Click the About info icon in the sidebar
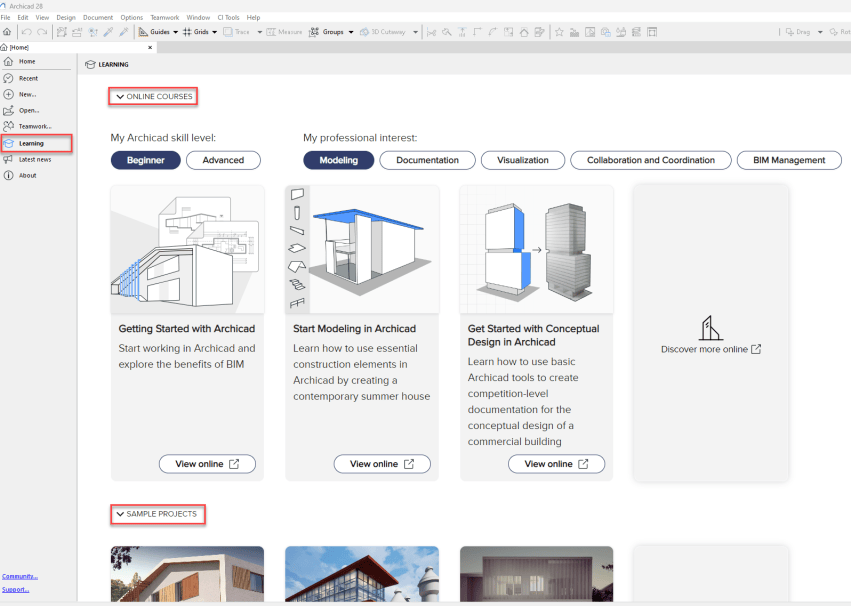The height and width of the screenshot is (606, 851). [x=9, y=175]
